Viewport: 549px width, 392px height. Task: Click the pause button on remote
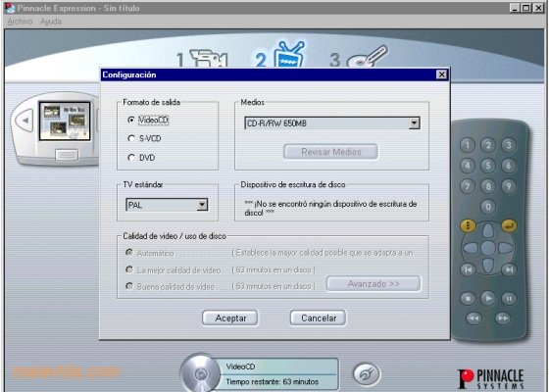509,299
